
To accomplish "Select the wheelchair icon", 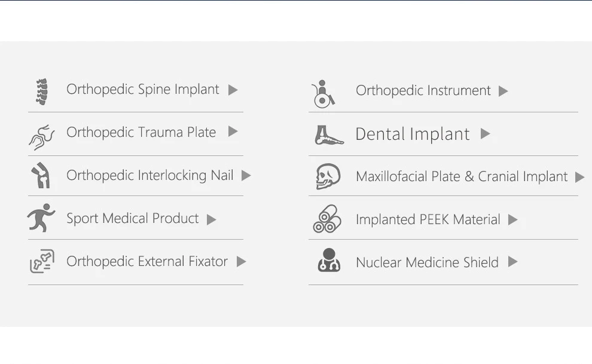I will [323, 94].
